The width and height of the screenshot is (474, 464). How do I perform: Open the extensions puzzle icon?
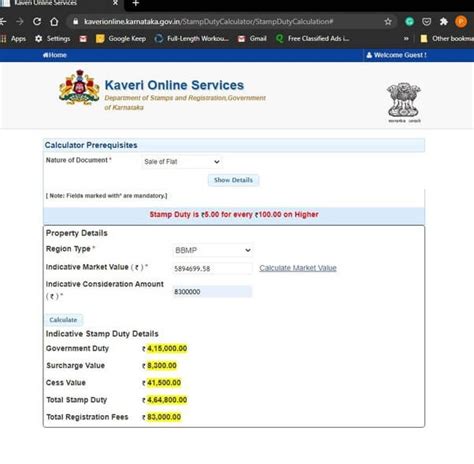[443, 22]
